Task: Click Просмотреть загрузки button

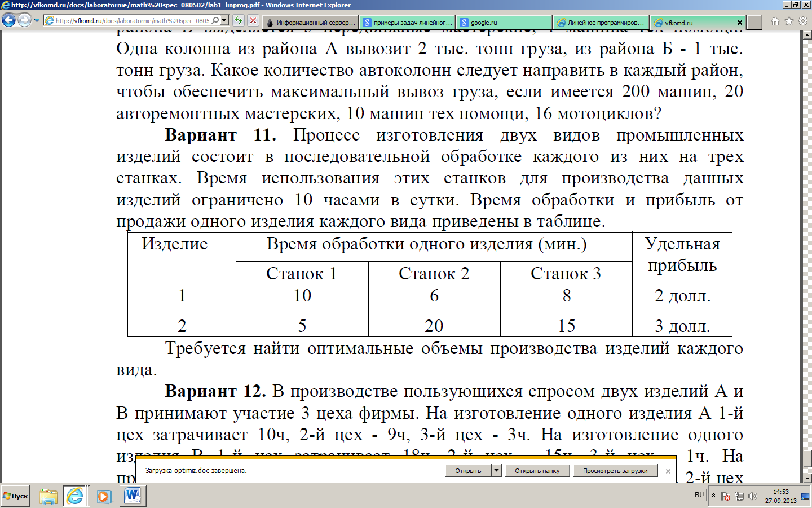Action: pos(615,471)
